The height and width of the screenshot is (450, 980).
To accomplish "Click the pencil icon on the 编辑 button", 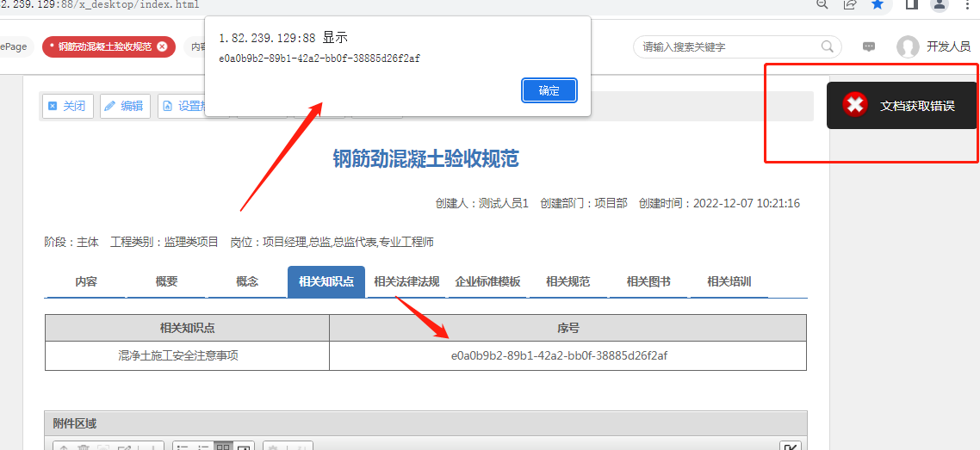I will [110, 106].
